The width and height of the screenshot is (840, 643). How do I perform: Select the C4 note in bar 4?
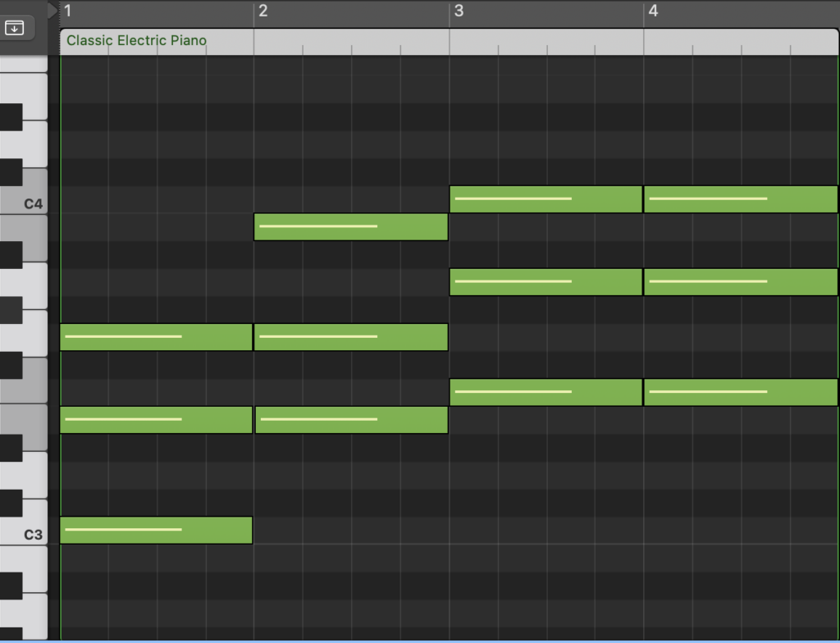click(x=741, y=199)
